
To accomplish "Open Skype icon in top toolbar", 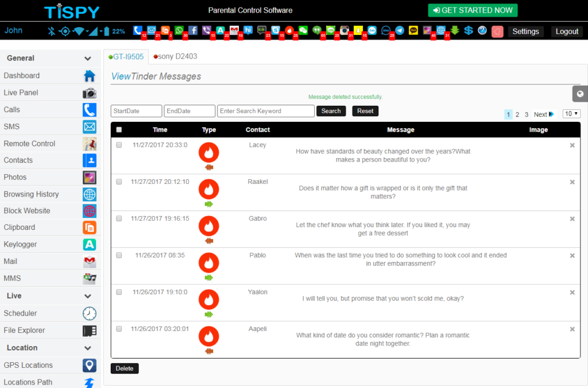I will tap(276, 30).
